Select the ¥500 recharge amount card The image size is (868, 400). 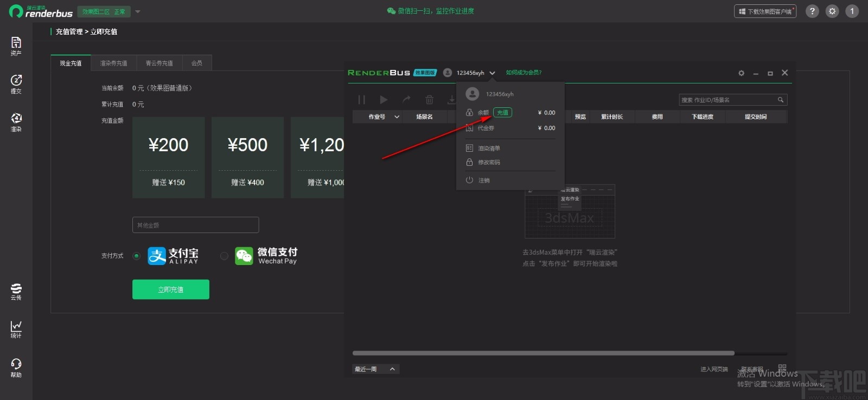tap(247, 157)
